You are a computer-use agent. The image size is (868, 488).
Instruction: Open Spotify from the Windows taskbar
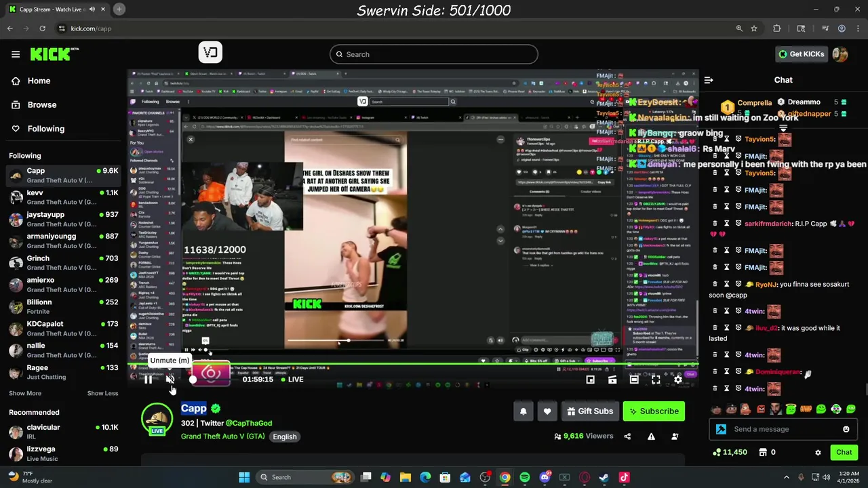[525, 477]
